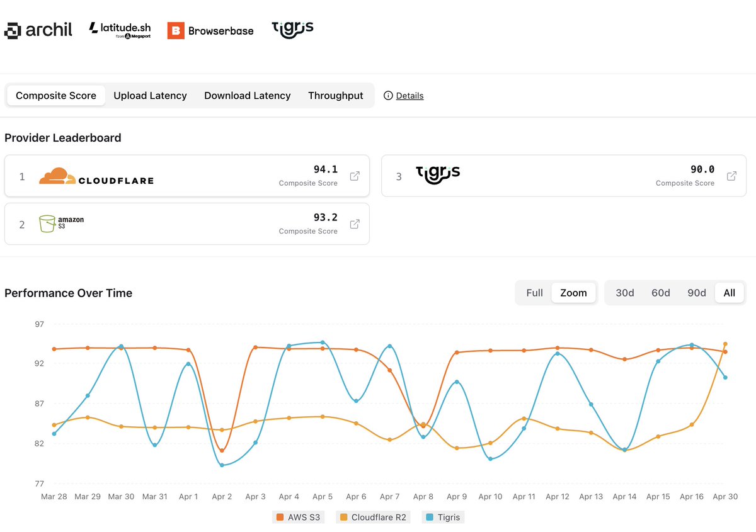Screen dimensions: 756x532
Task: Set time range to 30d
Action: click(625, 293)
